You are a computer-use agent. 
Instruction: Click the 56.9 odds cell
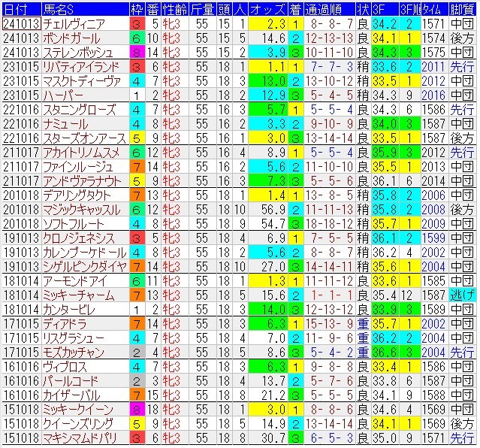(x=267, y=209)
